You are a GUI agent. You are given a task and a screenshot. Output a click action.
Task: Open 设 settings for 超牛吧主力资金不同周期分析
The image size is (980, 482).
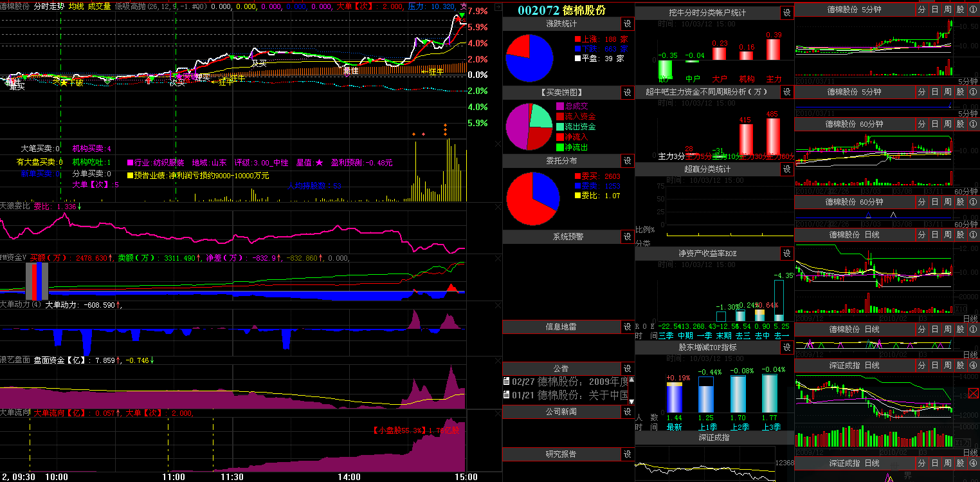coord(787,92)
